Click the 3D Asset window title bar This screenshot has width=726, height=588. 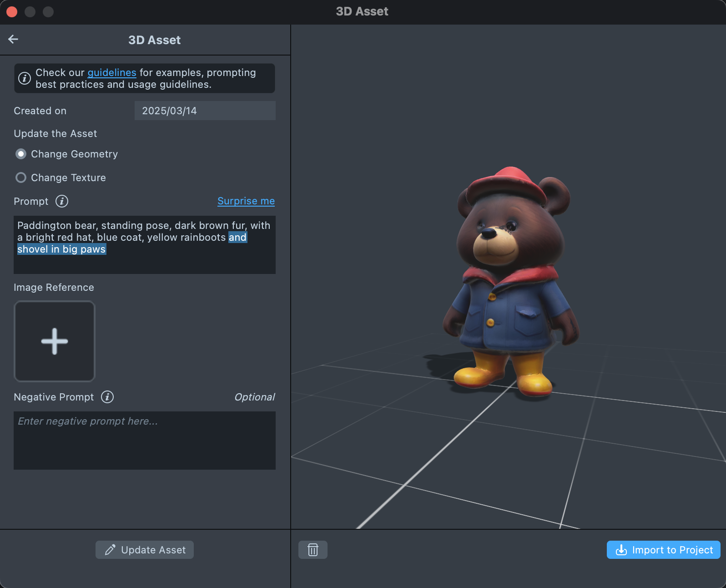point(362,12)
